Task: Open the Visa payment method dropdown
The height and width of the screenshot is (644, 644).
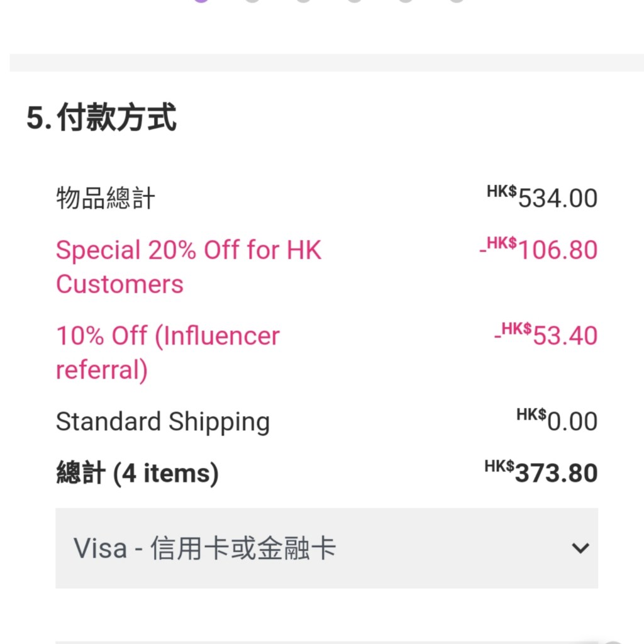Action: (326, 548)
